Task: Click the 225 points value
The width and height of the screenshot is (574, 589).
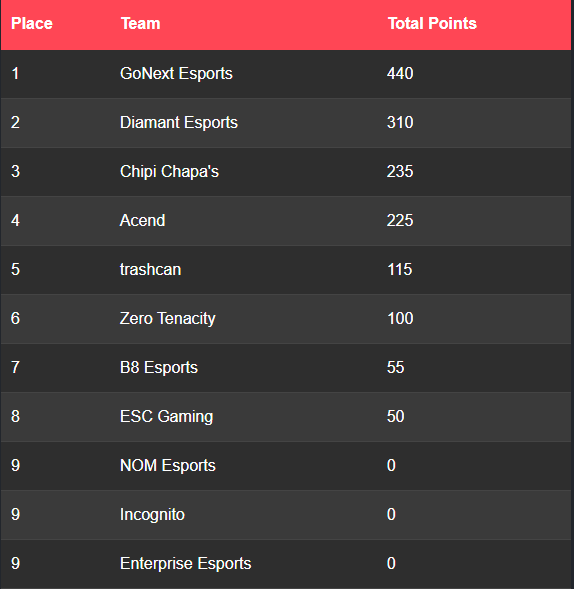Action: point(400,220)
